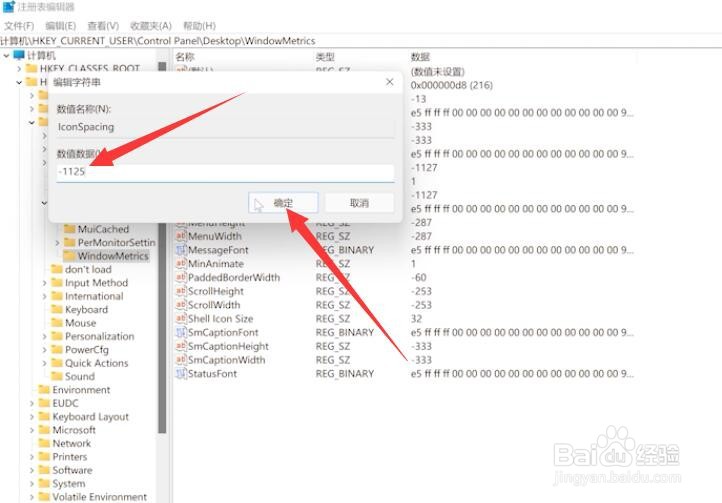Expand the Input Method folder
The width and height of the screenshot is (722, 503).
point(45,283)
